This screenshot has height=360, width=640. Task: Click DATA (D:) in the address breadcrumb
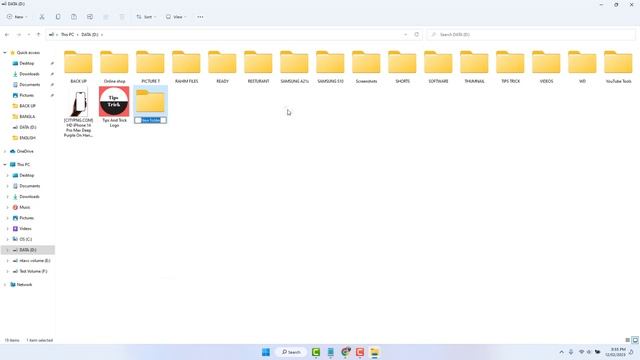point(90,35)
